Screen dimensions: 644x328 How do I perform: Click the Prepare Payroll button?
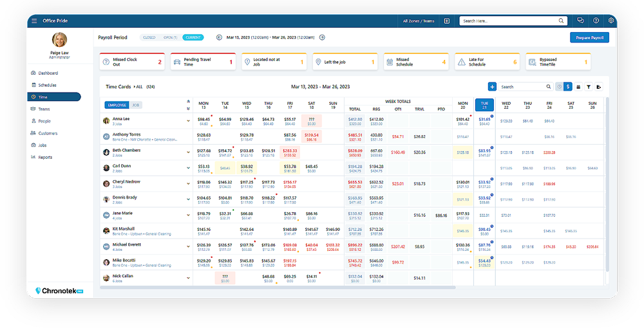pyautogui.click(x=589, y=37)
